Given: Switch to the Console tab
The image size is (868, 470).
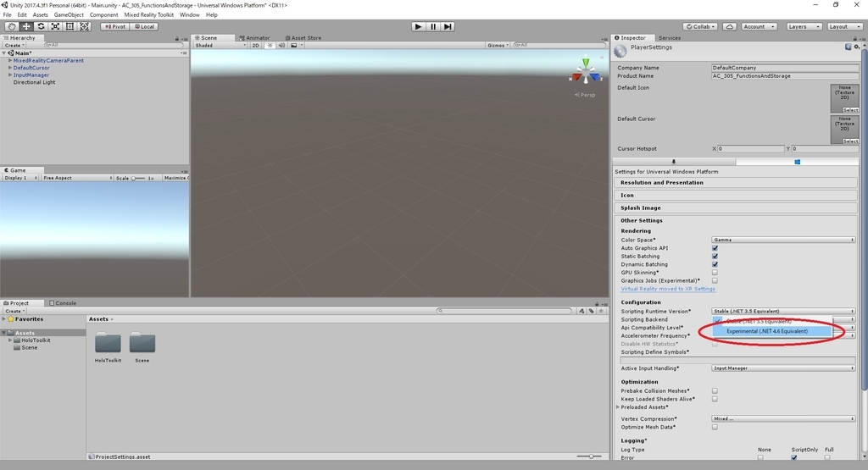Looking at the screenshot, I should (x=63, y=303).
